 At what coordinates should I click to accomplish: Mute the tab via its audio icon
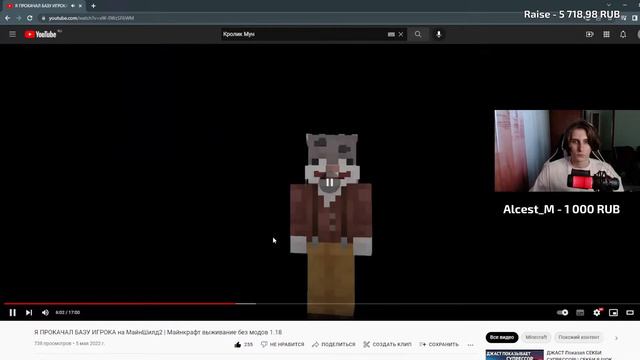[x=73, y=6]
